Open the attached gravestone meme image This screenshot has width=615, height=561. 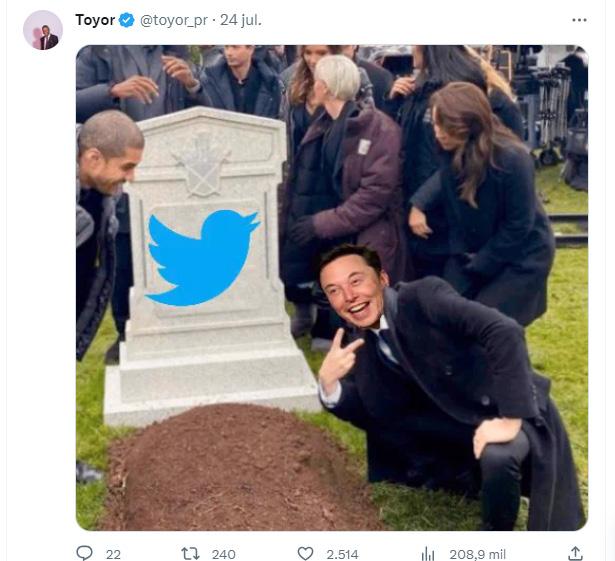point(332,288)
